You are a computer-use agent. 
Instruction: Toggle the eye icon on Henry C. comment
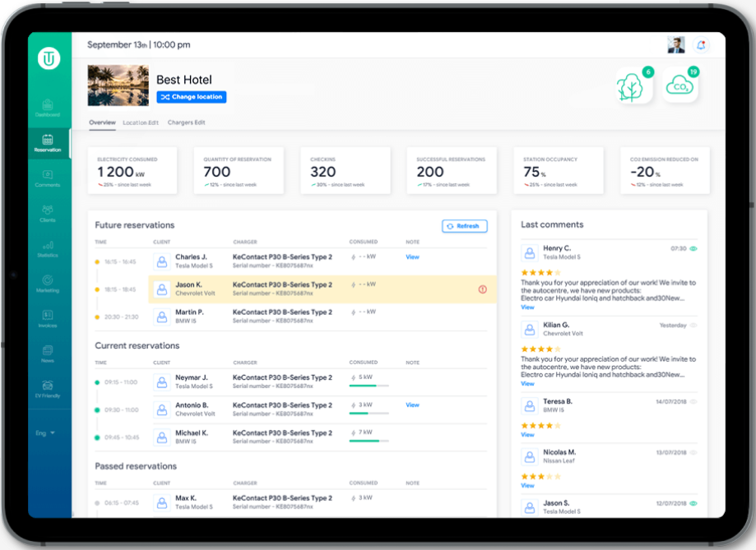point(693,248)
